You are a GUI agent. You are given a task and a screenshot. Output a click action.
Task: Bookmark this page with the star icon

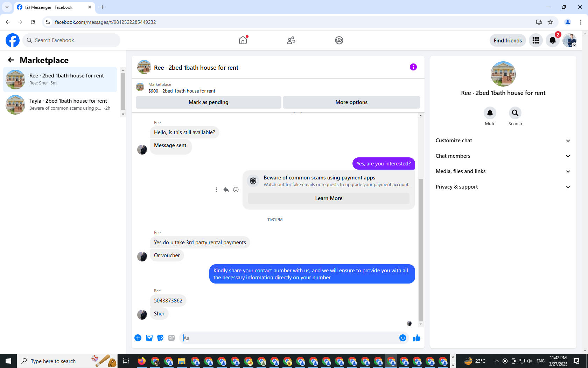coord(550,22)
